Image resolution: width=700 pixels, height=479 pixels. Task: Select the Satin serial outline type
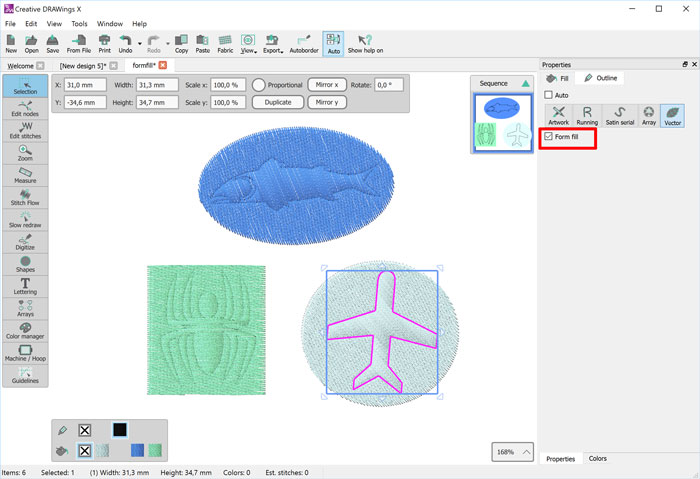[619, 115]
